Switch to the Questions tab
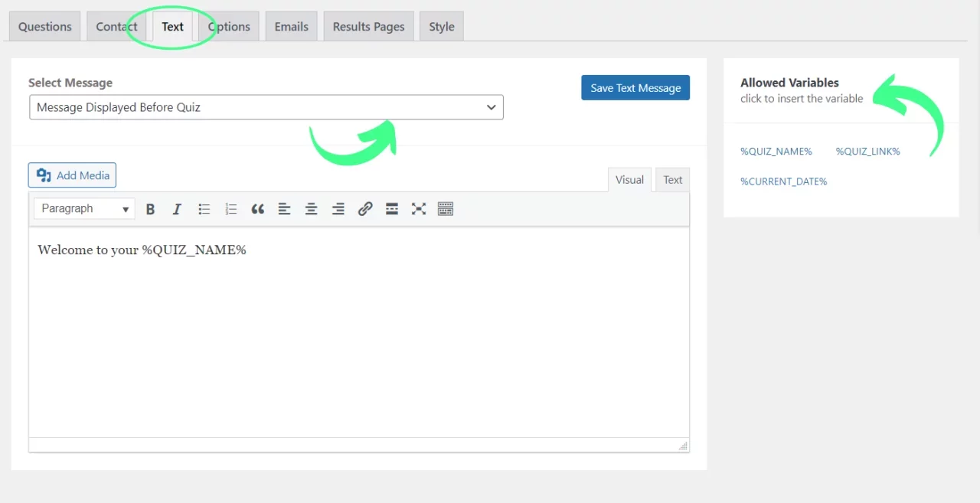The height and width of the screenshot is (503, 980). click(x=44, y=27)
